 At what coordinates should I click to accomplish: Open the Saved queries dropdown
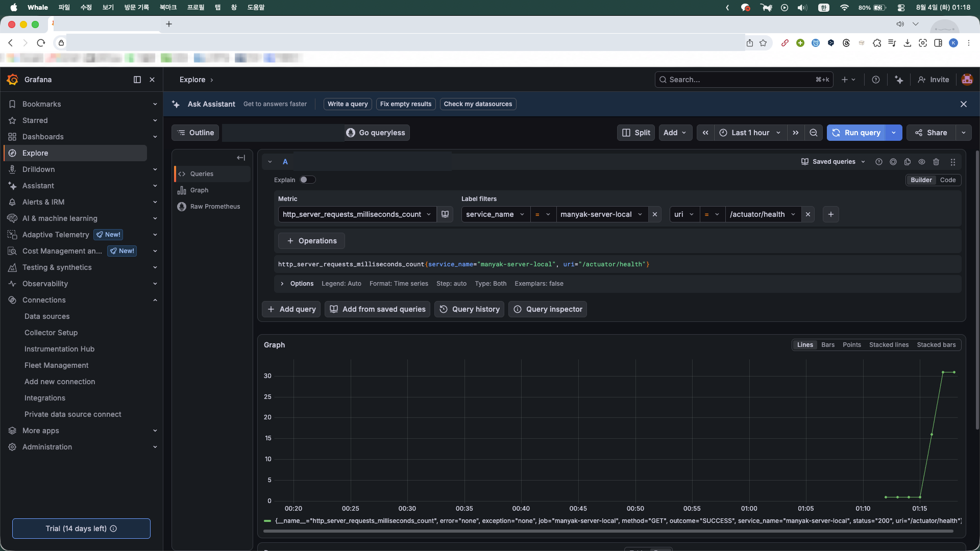pos(833,162)
